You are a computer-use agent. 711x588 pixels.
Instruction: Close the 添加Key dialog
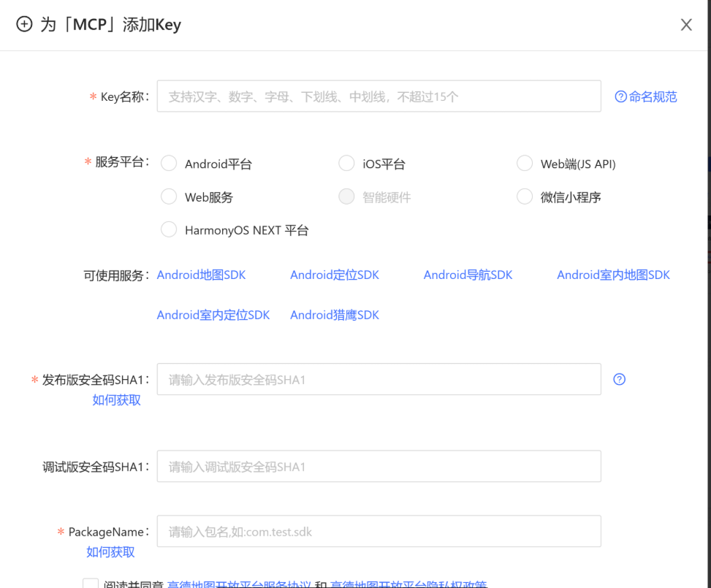coord(685,24)
